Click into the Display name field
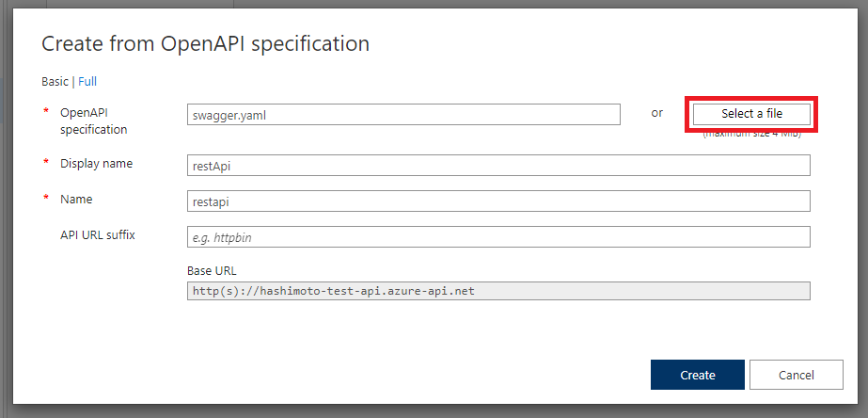This screenshot has width=868, height=418. pos(498,166)
